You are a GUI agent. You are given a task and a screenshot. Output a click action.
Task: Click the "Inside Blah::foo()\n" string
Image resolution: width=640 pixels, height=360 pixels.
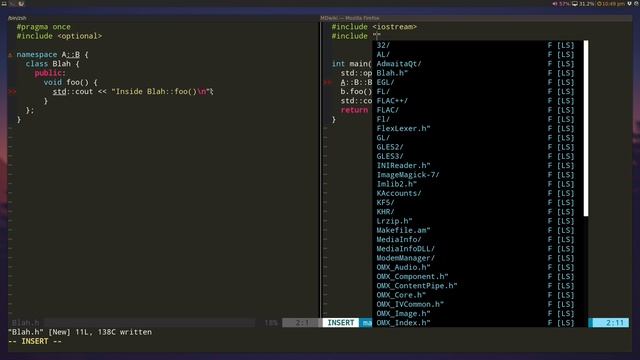[x=162, y=92]
